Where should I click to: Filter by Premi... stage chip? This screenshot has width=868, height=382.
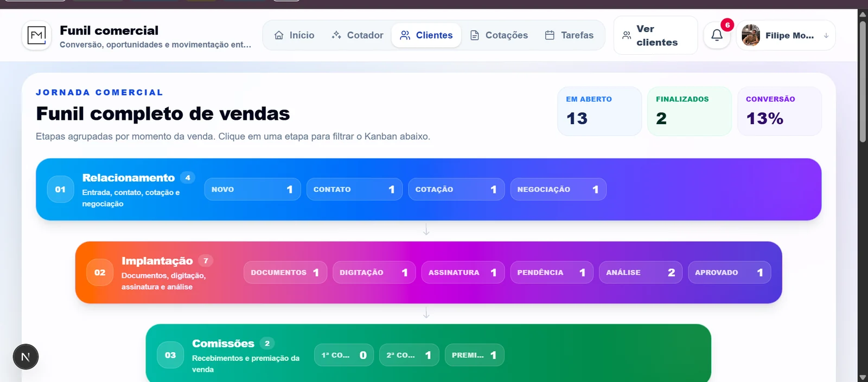click(474, 355)
